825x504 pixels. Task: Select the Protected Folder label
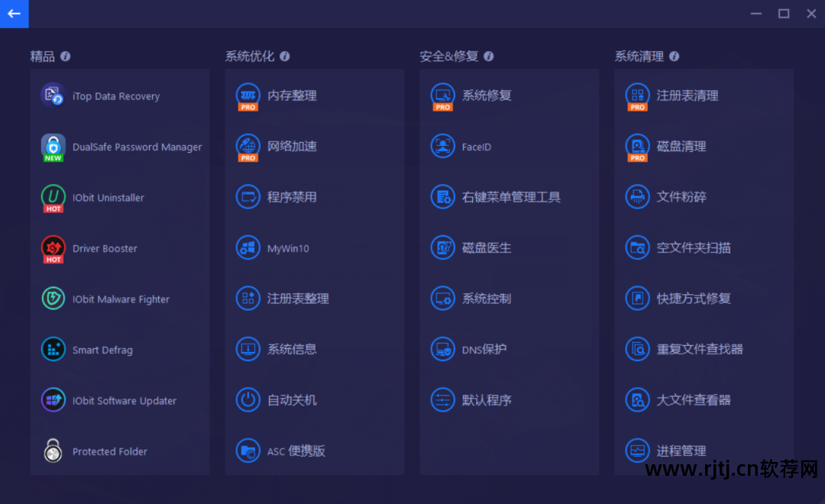(x=109, y=451)
